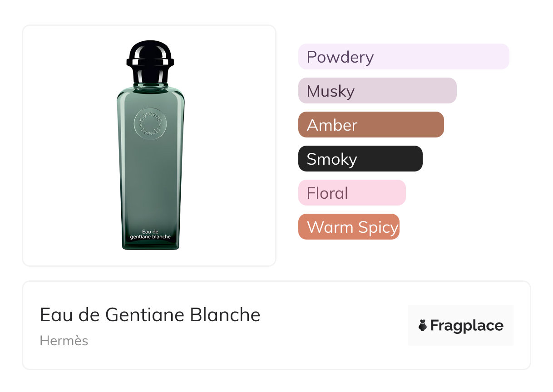The height and width of the screenshot is (392, 553).
Task: Click the black cap of the perfume bottle
Action: coord(150,59)
